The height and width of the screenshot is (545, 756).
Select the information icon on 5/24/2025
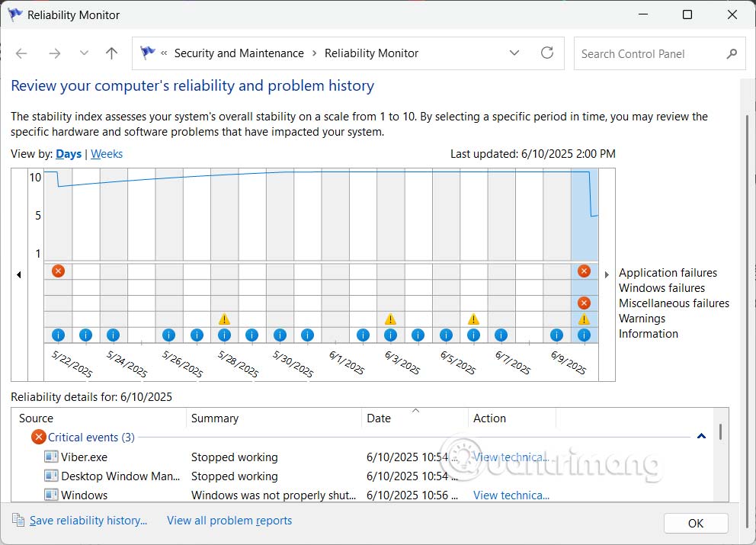(113, 335)
